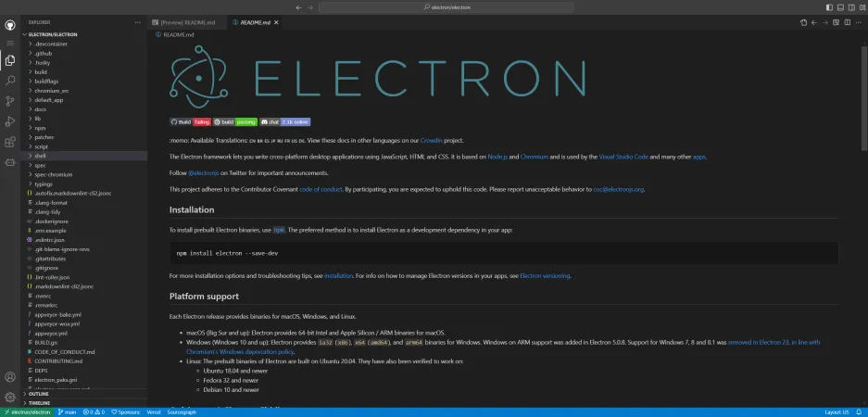Open the Copilot chat robot icon

10,163
